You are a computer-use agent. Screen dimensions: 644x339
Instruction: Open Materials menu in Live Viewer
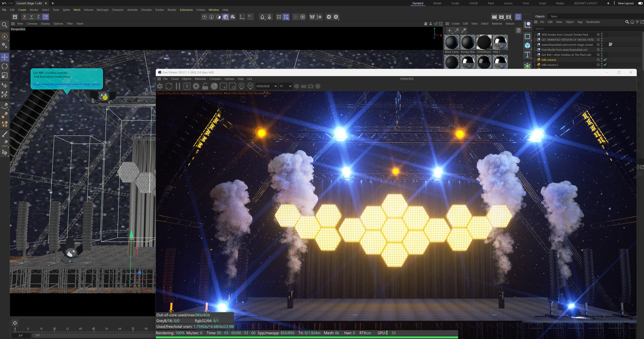200,79
